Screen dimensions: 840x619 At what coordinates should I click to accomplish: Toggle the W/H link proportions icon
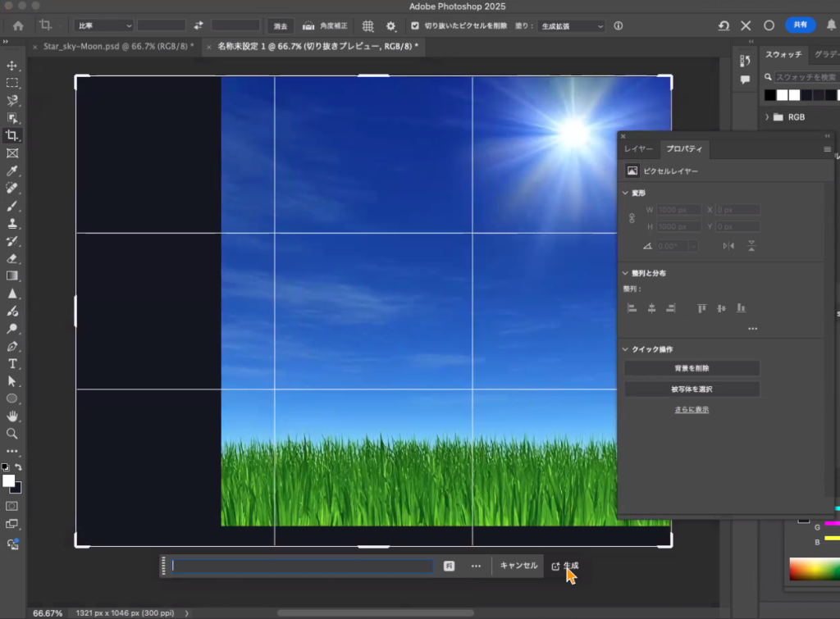pos(632,218)
